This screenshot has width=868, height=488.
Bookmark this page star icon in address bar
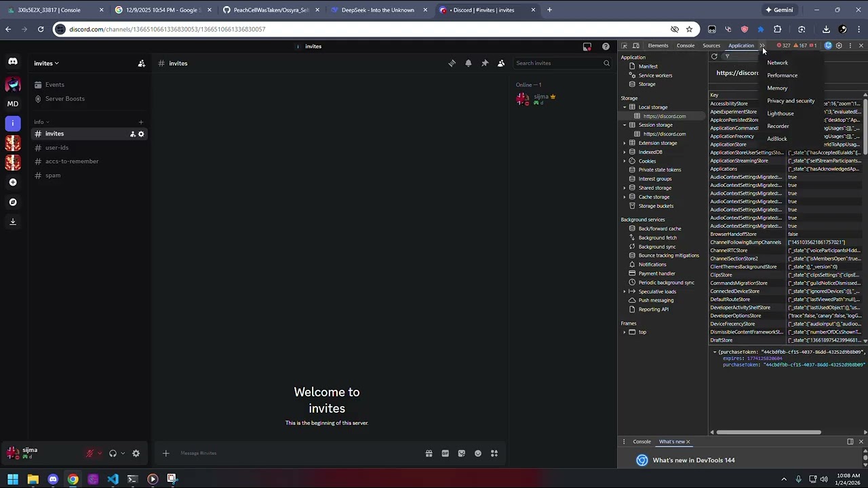tap(689, 29)
